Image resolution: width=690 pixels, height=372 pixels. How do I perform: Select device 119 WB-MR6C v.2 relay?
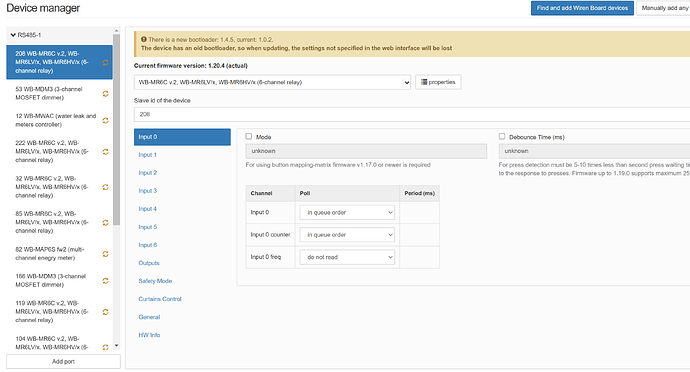(59, 312)
